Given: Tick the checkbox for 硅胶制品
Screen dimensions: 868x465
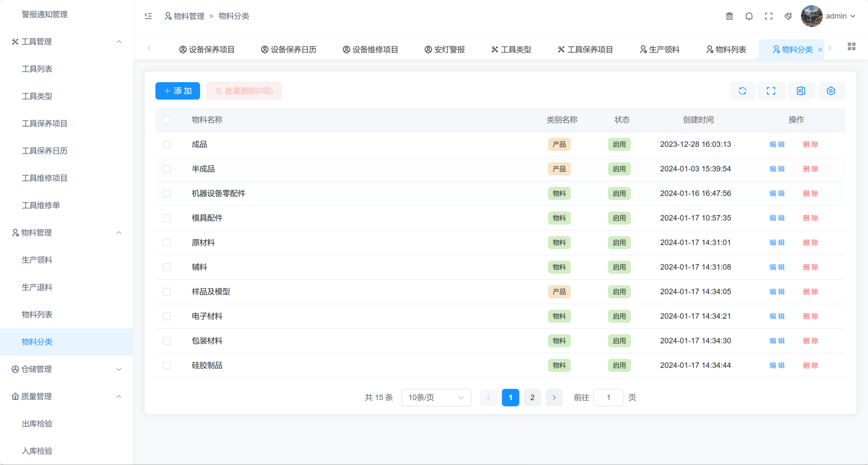Looking at the screenshot, I should coord(167,366).
